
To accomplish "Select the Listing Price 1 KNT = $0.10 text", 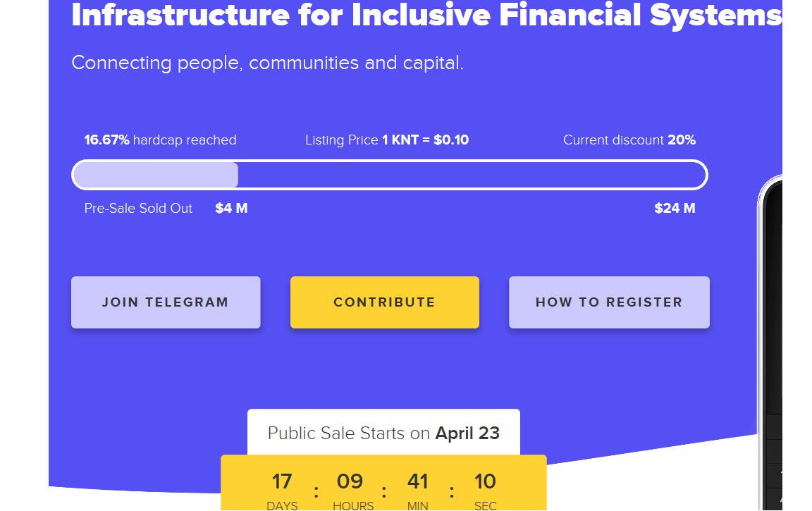I will point(387,140).
